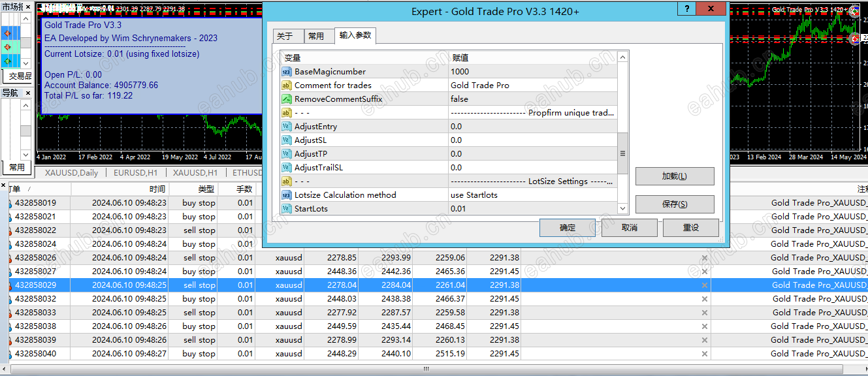Click the 重设 reset button

(691, 228)
